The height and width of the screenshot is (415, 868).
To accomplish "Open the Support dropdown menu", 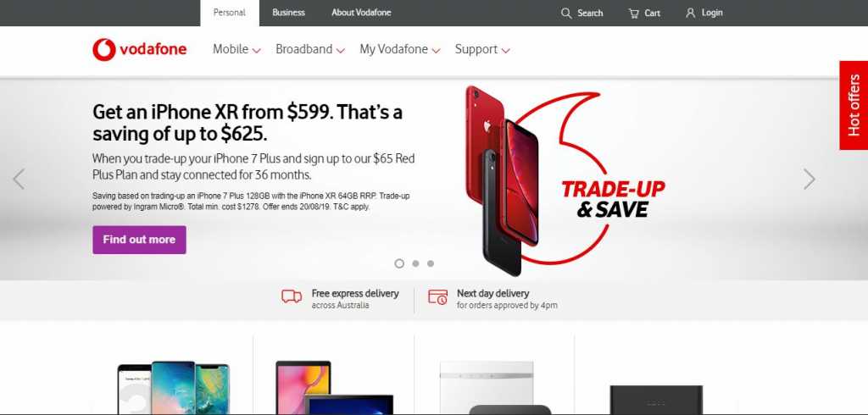I will (x=482, y=49).
